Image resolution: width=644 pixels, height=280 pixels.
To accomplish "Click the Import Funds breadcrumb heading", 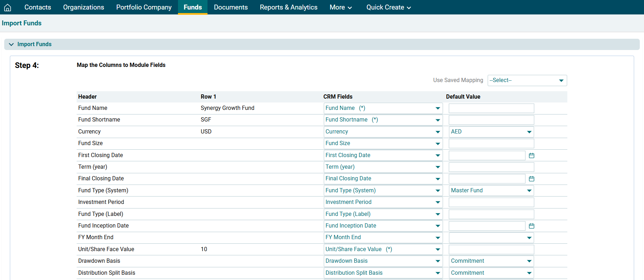I will [22, 23].
